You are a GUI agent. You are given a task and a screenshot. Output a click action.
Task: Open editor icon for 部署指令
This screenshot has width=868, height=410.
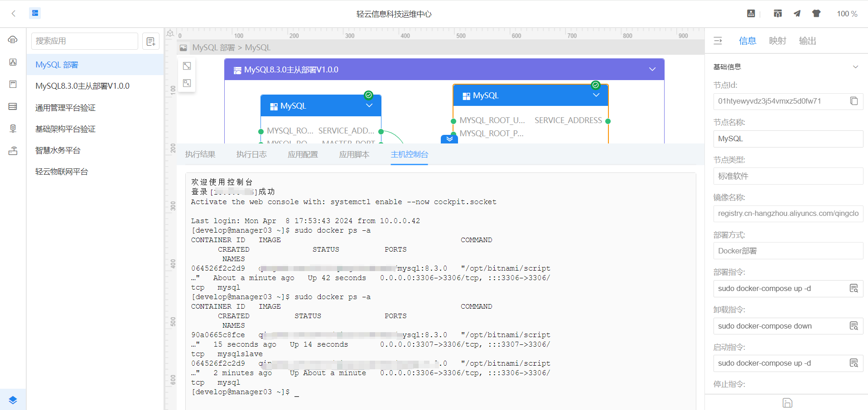click(854, 288)
